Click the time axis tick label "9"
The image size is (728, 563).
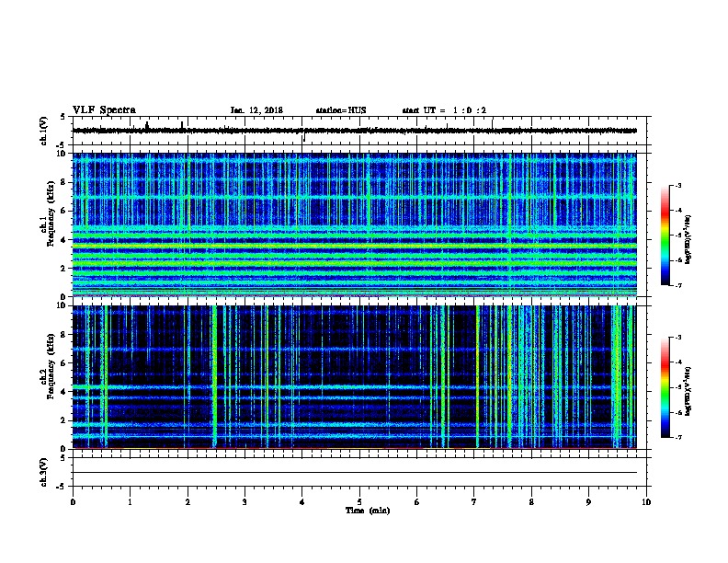click(588, 502)
